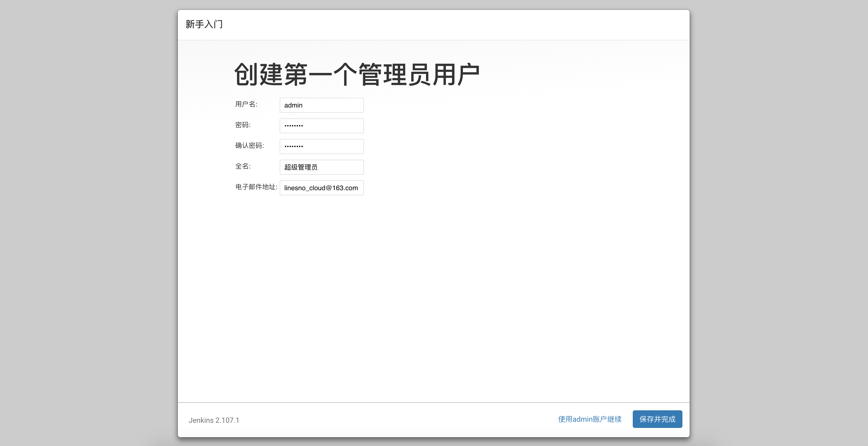The height and width of the screenshot is (446, 868).
Task: Select the 确认密码 confirm password field
Action: click(x=322, y=146)
